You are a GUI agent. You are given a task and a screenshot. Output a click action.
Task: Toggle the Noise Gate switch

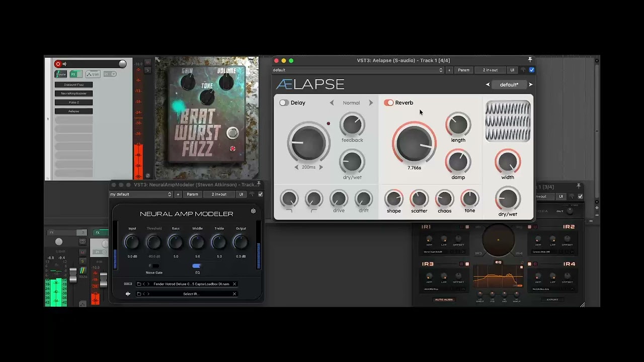(154, 266)
